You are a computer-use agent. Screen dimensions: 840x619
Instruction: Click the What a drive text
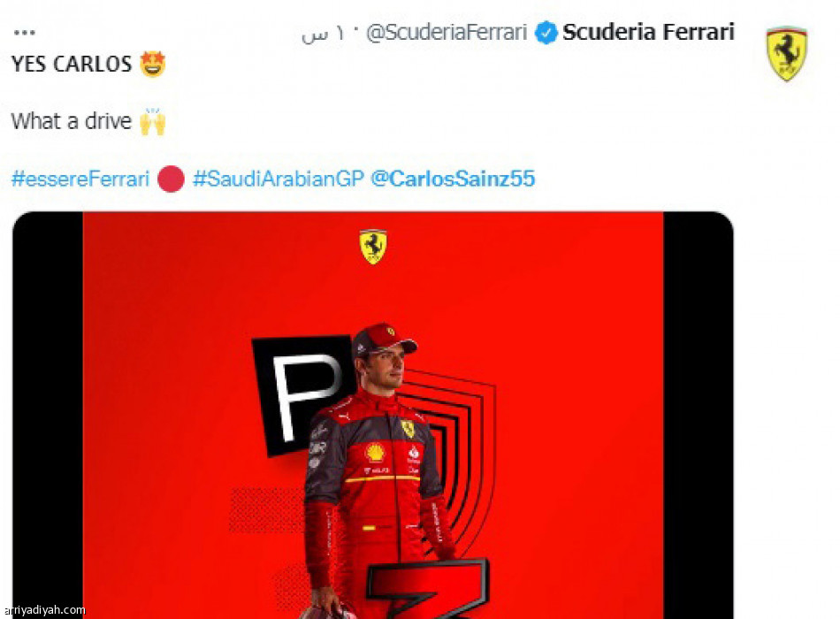[72, 121]
